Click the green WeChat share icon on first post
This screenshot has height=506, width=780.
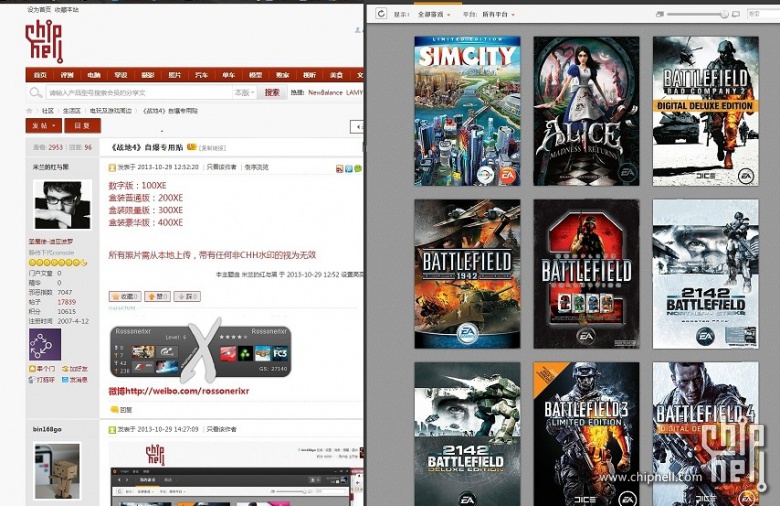point(358,169)
